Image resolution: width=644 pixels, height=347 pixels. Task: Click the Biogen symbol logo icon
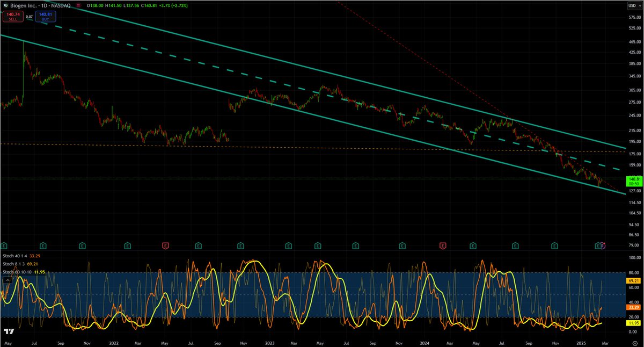pyautogui.click(x=6, y=6)
